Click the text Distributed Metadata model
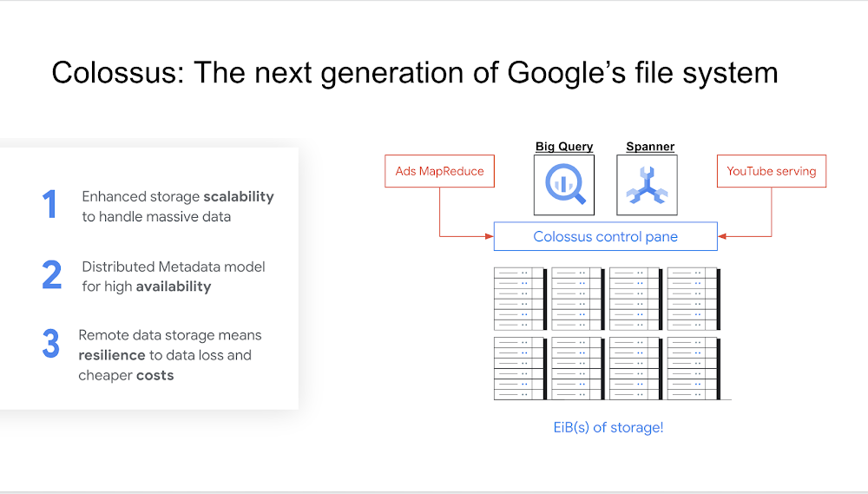Viewport: 868px width, 494px height. [174, 267]
